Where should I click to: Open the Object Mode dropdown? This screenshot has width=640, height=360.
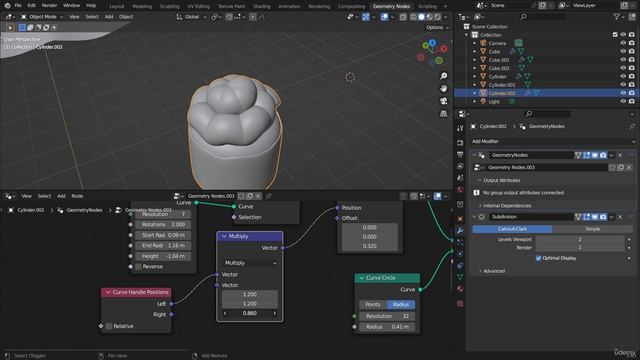(42, 17)
